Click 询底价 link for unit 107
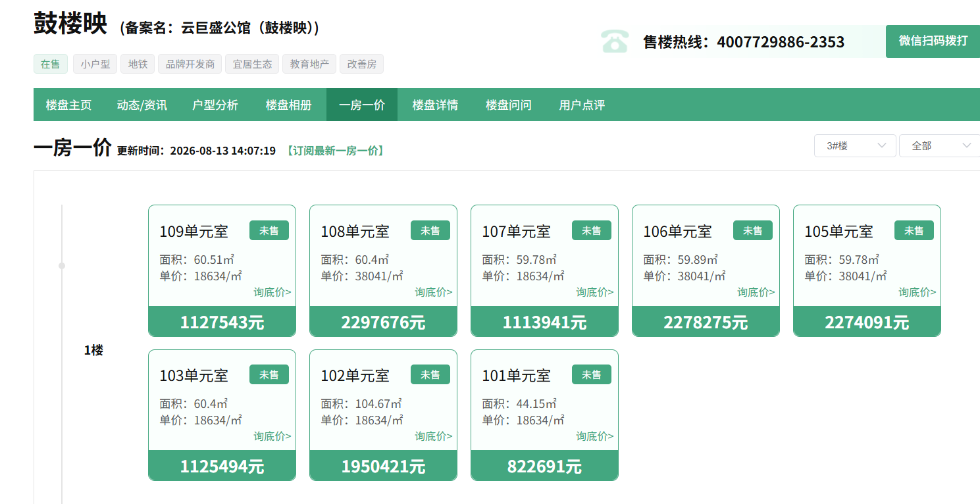 point(595,292)
